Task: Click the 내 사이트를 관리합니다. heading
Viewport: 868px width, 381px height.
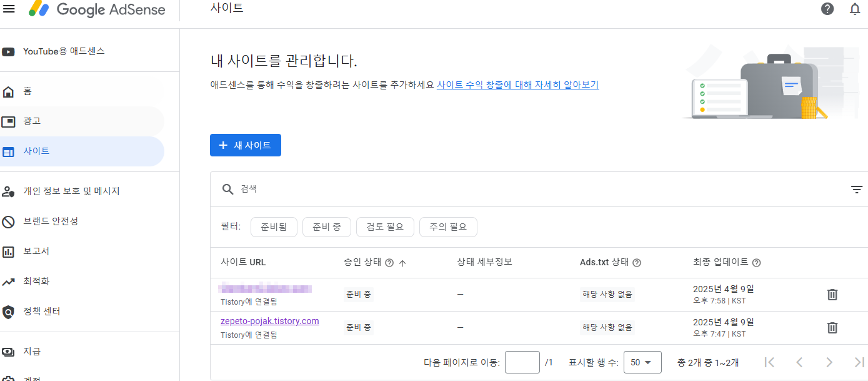Action: tap(284, 61)
